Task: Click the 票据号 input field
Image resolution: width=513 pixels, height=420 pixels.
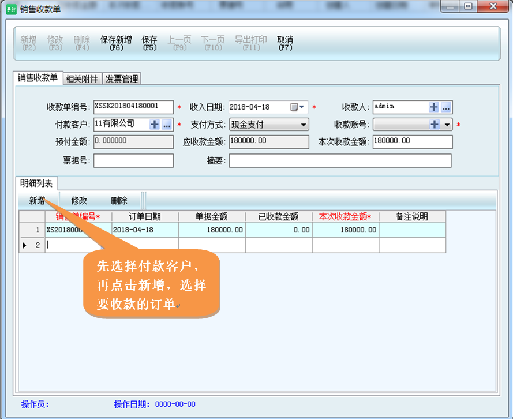Action: tap(133, 160)
